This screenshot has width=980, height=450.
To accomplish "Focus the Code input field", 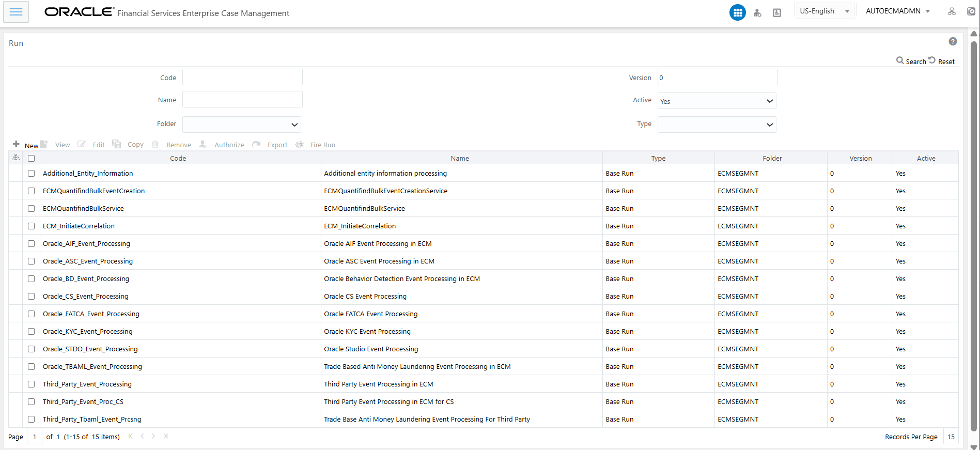I will point(242,77).
